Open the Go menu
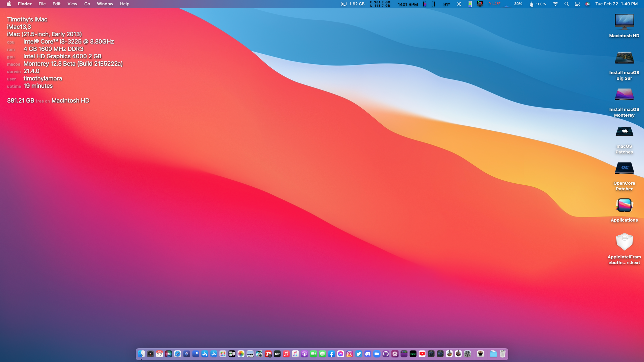The image size is (644, 362). [x=87, y=4]
